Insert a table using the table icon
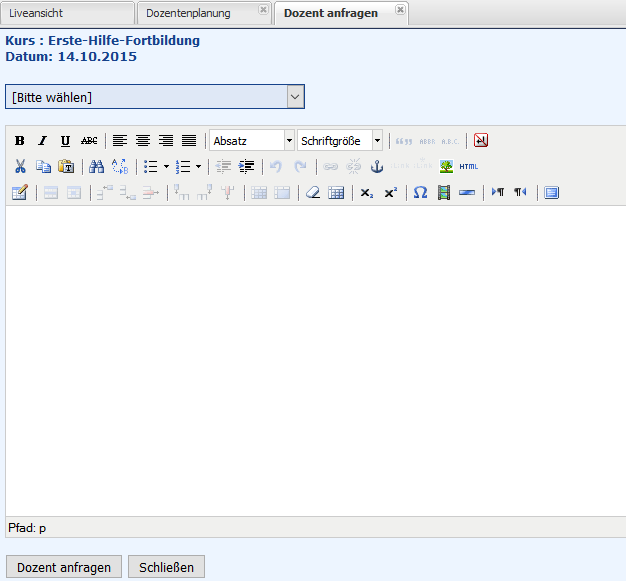626x581 pixels. [x=336, y=192]
